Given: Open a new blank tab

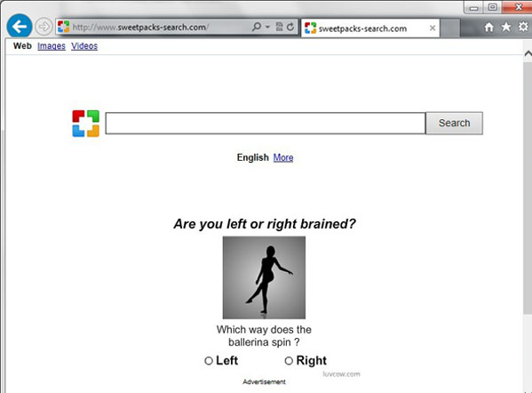Looking at the screenshot, I should click(450, 28).
